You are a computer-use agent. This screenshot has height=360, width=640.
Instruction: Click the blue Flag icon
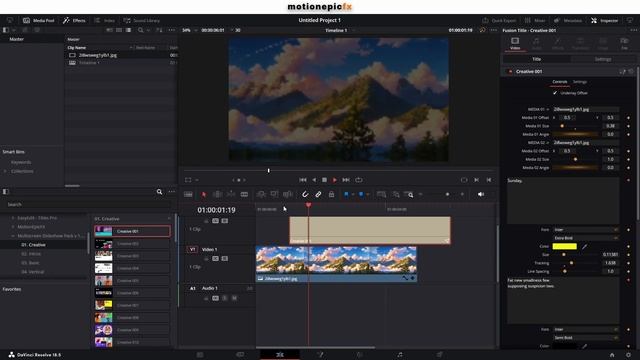point(346,195)
